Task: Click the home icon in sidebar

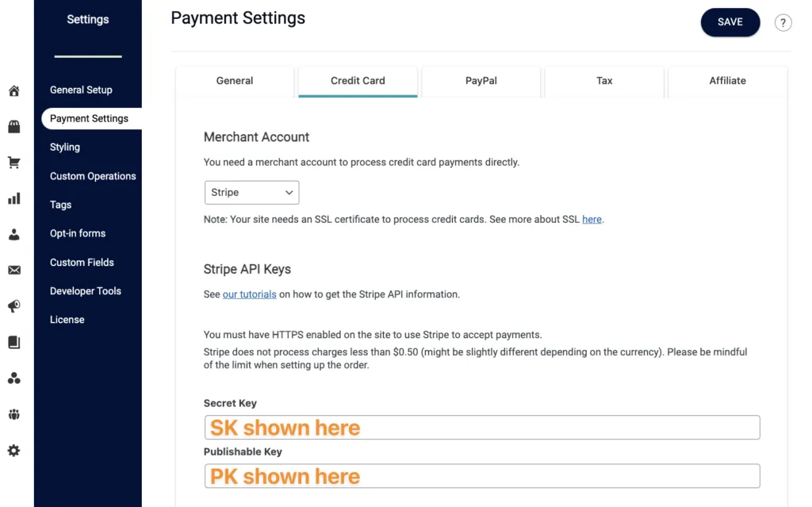Action: 14,91
